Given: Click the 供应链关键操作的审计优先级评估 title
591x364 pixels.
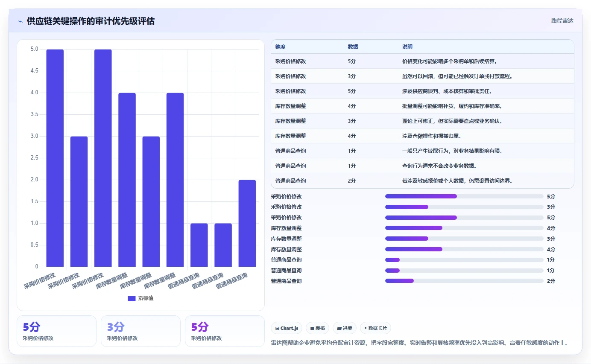Looking at the screenshot, I should (x=91, y=21).
